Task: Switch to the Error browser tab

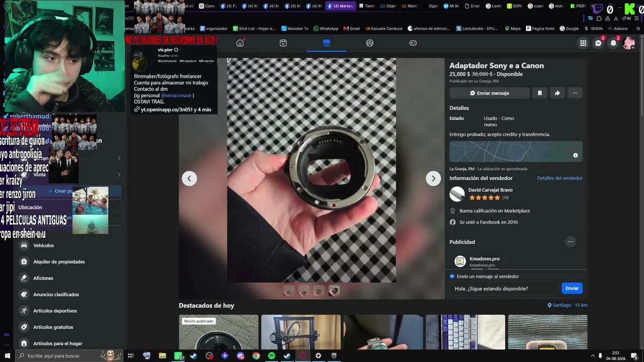Action: pos(472,6)
